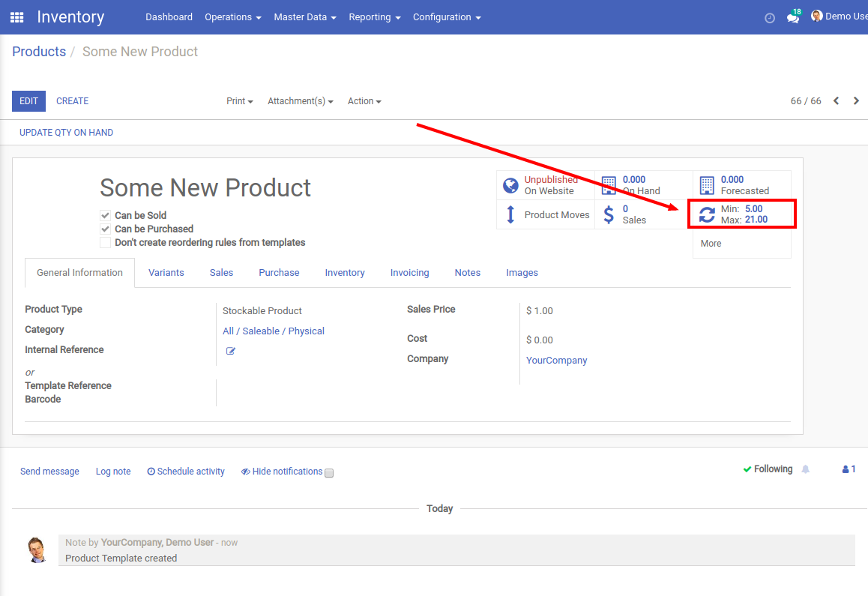The width and height of the screenshot is (868, 596).
Task: Open the apps grid menu
Action: 16,16
